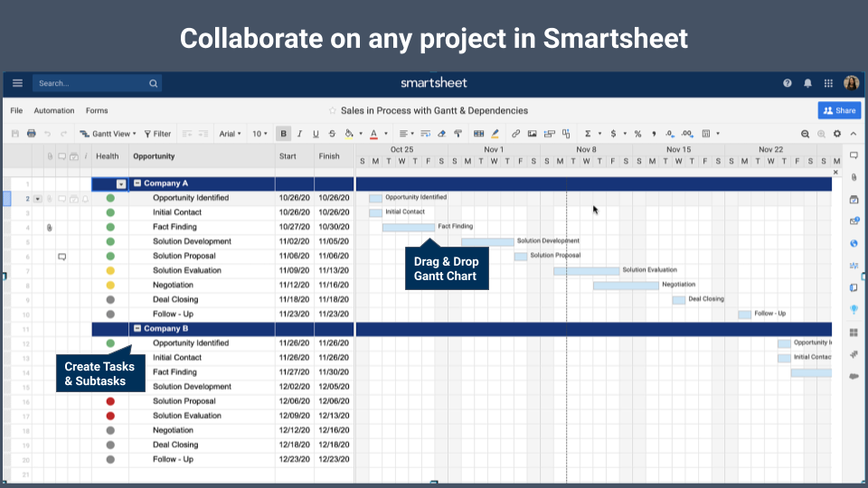Open the attachment on the Fact Finding row
Screen dimensions: 868x488
tap(49, 228)
